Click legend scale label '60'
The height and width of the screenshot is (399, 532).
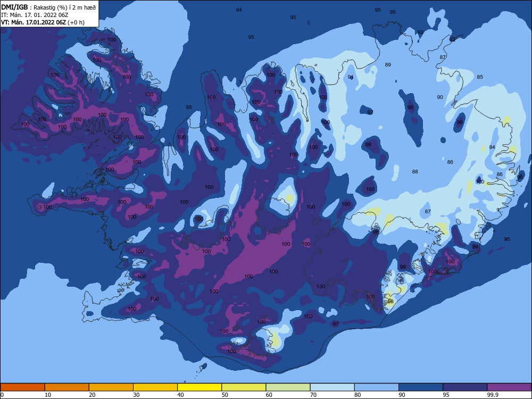[269, 395]
